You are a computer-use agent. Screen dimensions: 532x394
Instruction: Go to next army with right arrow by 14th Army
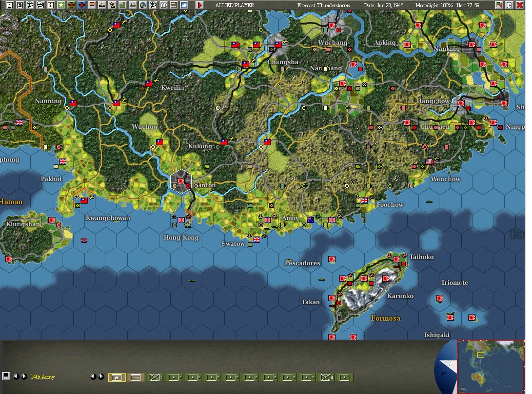point(24,377)
